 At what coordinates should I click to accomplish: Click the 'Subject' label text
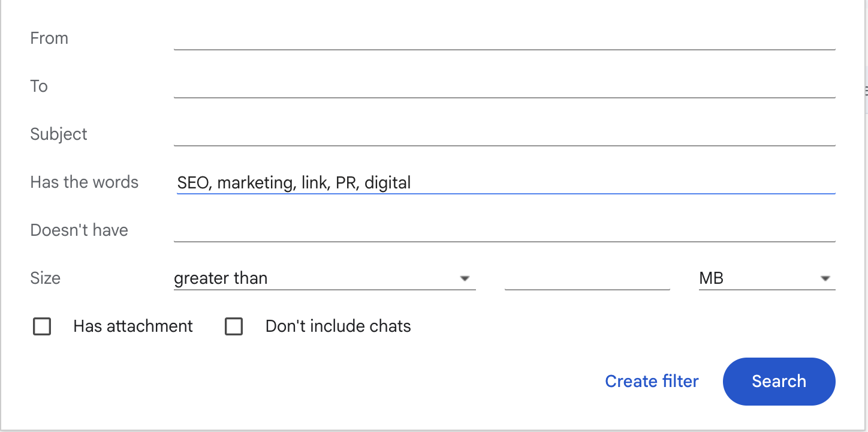tap(59, 134)
